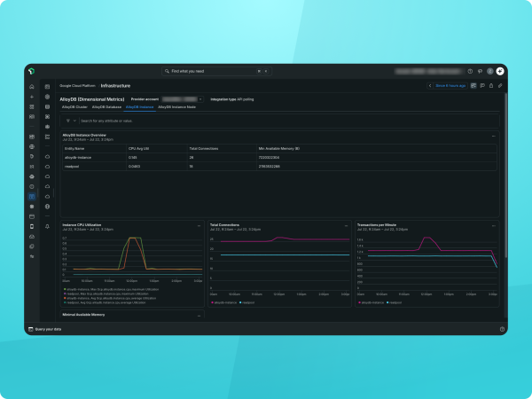Screen dimensions: 532x399
Task: Select the alloydb-instance table row name
Action: pyautogui.click(x=78, y=158)
